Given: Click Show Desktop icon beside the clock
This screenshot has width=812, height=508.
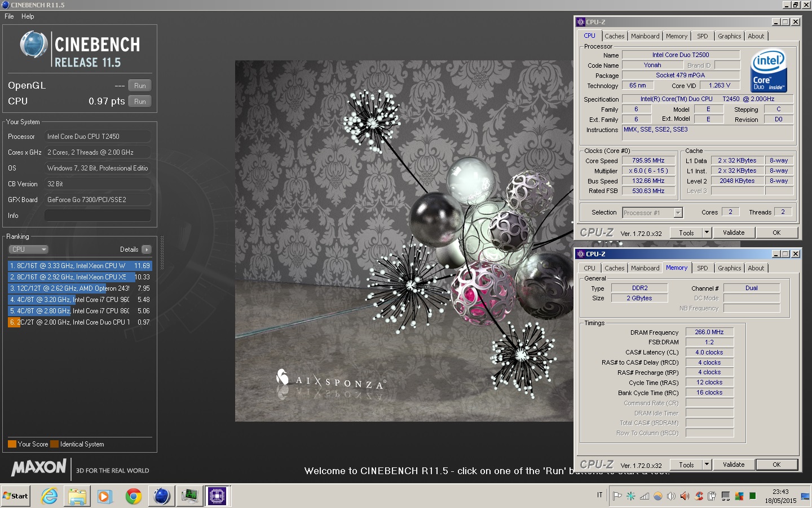Looking at the screenshot, I should pyautogui.click(x=805, y=497).
